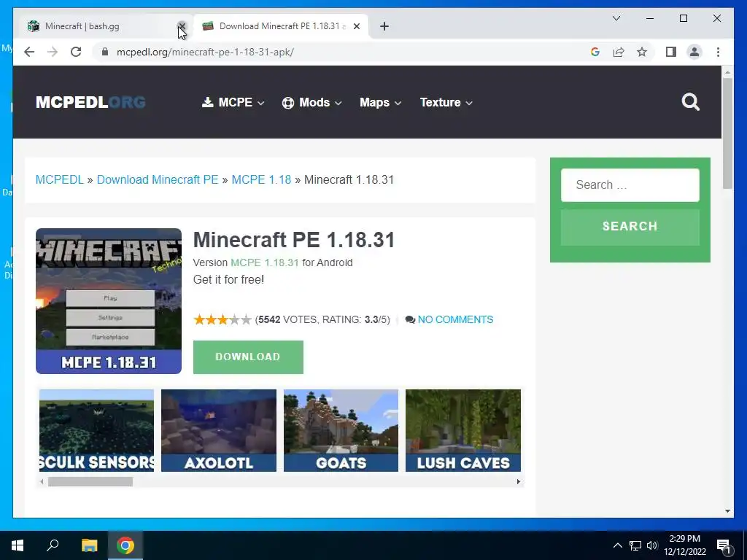Expand the Mods dropdown menu
The height and width of the screenshot is (560, 747).
[312, 102]
